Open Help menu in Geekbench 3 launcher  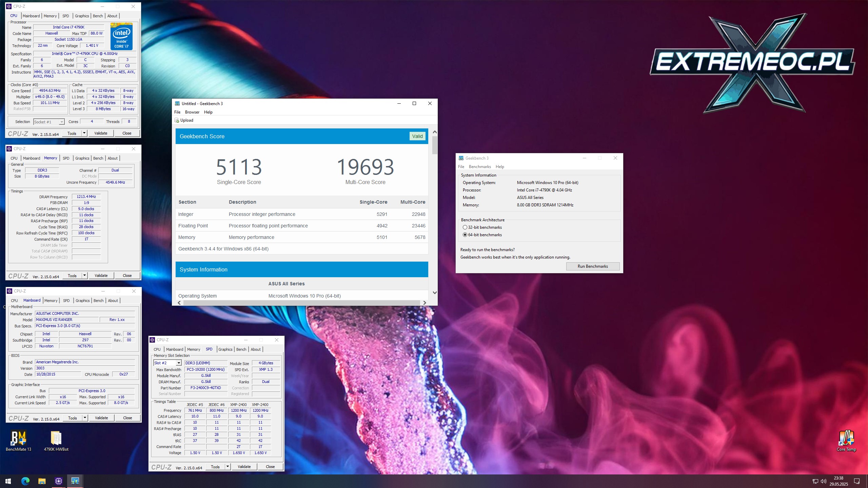pyautogui.click(x=500, y=167)
